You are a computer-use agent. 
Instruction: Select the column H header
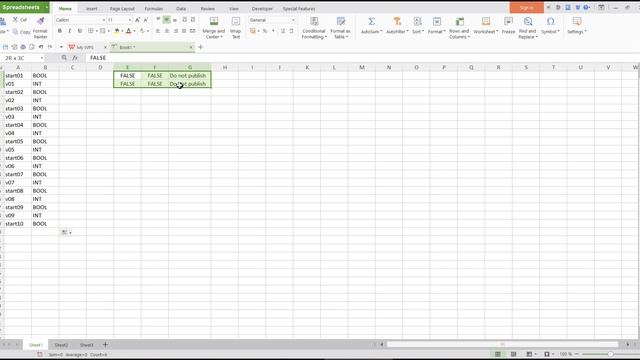point(224,67)
